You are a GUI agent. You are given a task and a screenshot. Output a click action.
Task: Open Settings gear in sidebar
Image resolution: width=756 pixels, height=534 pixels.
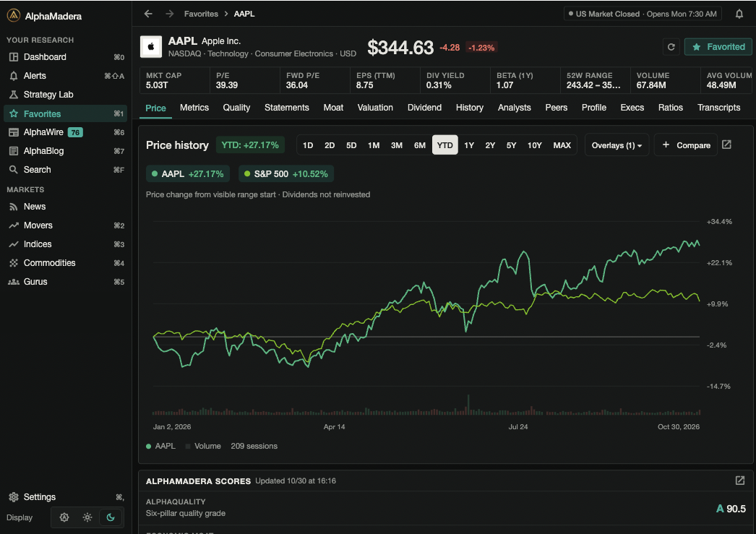coord(66,497)
